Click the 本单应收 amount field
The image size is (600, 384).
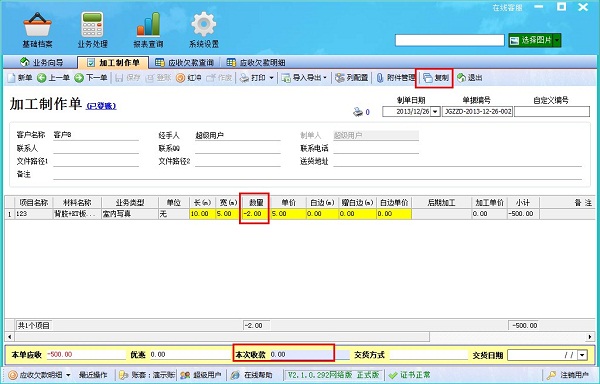tap(86, 355)
